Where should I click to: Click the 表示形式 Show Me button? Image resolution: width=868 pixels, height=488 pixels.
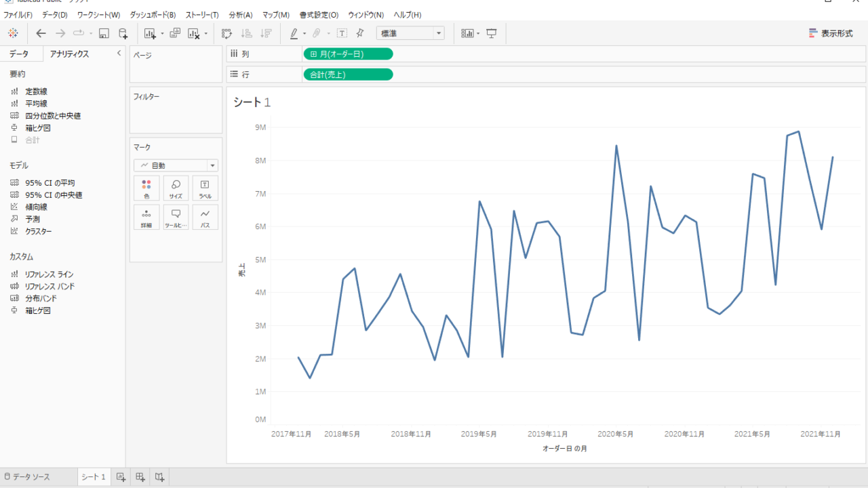(831, 33)
